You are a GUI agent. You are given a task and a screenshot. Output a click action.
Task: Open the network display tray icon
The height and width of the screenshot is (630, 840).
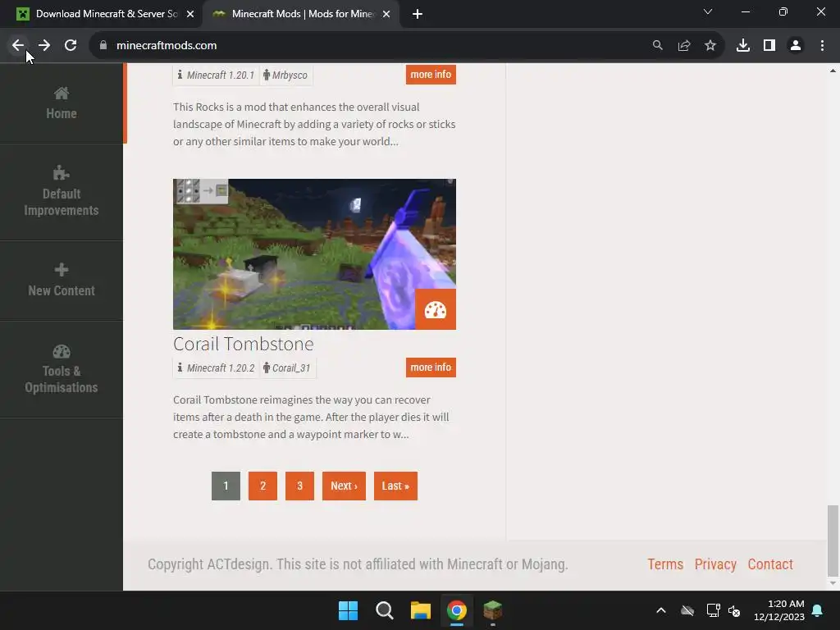713,610
